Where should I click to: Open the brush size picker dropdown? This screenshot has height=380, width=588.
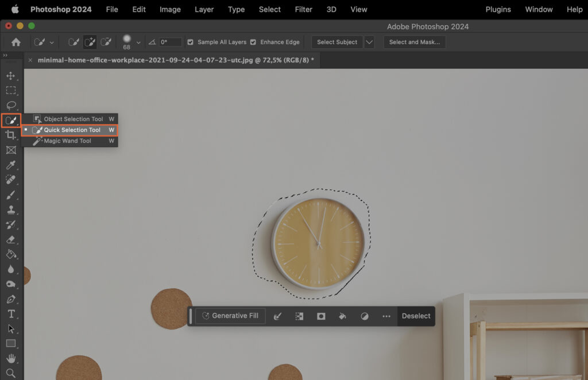[138, 41]
